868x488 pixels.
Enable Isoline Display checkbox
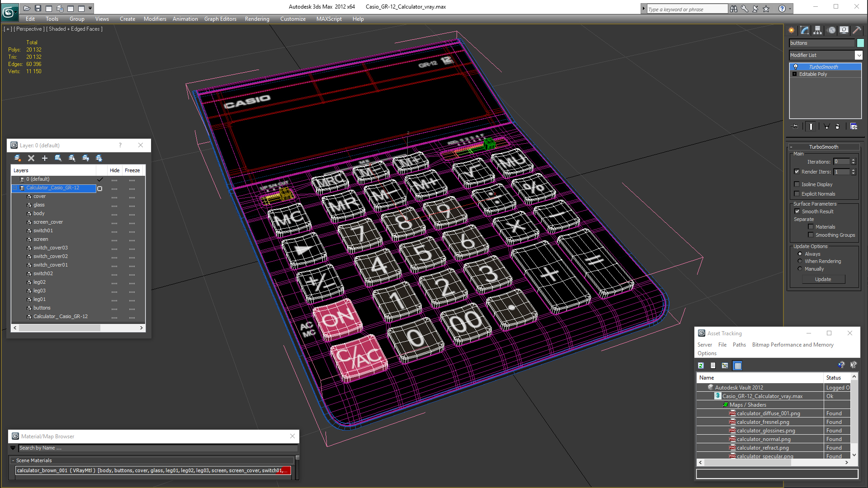point(797,184)
